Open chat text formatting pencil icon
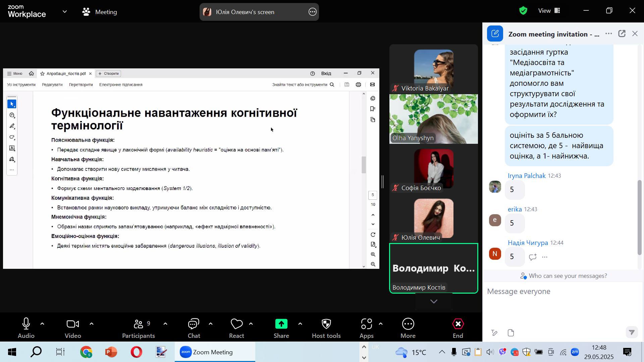The image size is (644, 362). pos(494,333)
